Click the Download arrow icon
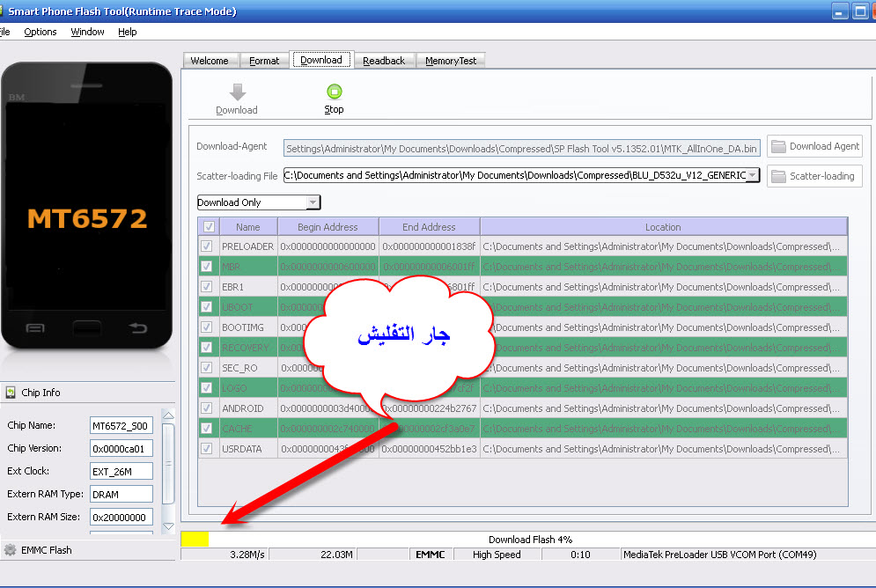876x588 pixels. (238, 92)
